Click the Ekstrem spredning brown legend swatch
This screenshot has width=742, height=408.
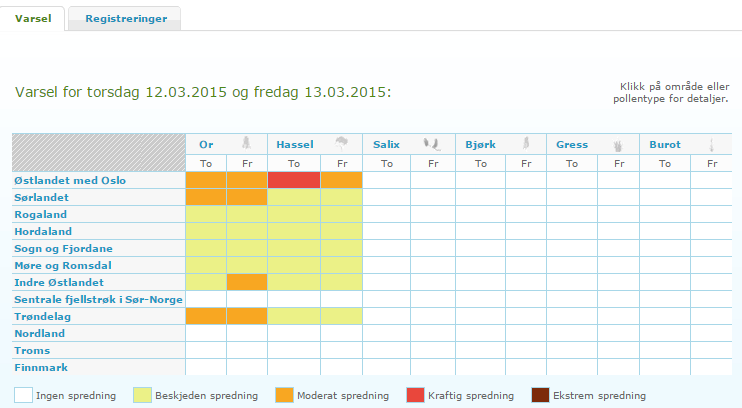click(540, 395)
